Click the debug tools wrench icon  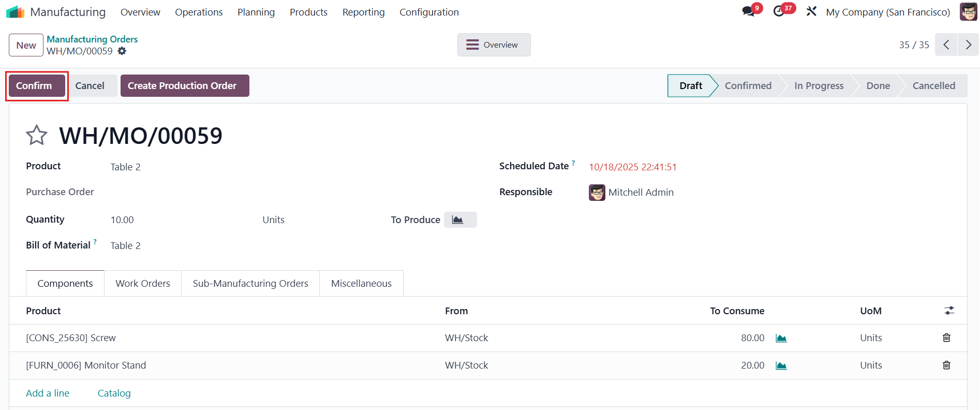point(811,11)
